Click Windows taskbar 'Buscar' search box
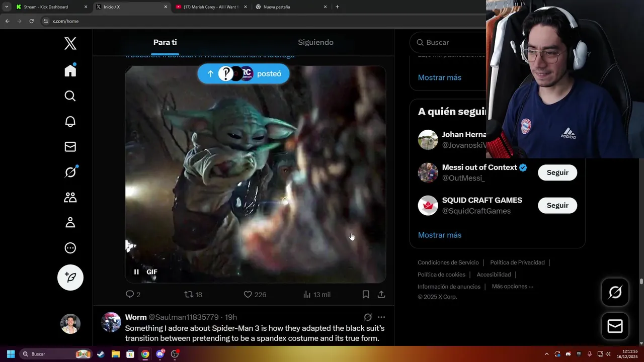 55,354
